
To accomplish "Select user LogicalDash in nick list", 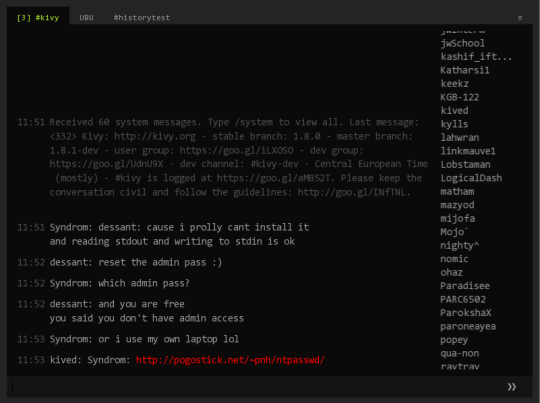I will click(x=471, y=178).
